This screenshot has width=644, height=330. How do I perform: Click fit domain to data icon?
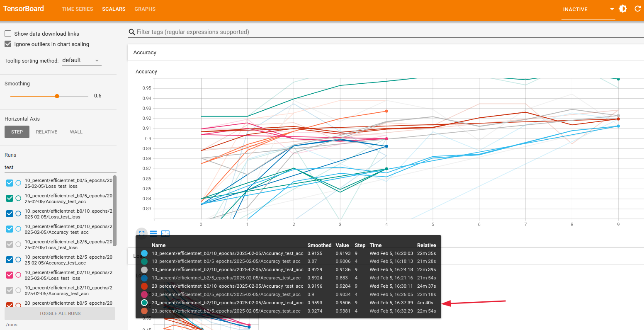[x=165, y=233]
